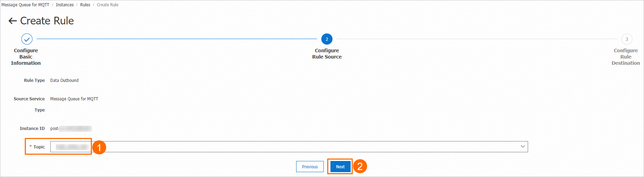This screenshot has height=177, width=644.
Task: Click the Message Queue for MQTT source value
Action: (74, 99)
